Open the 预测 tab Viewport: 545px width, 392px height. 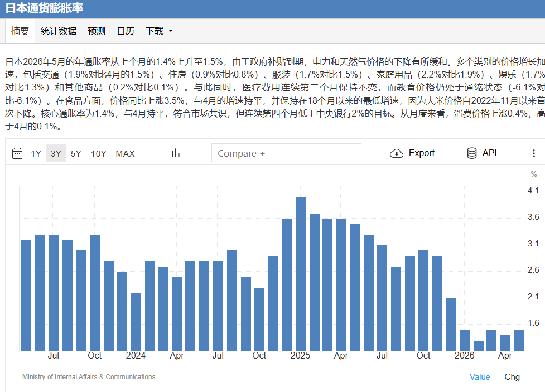(x=97, y=31)
